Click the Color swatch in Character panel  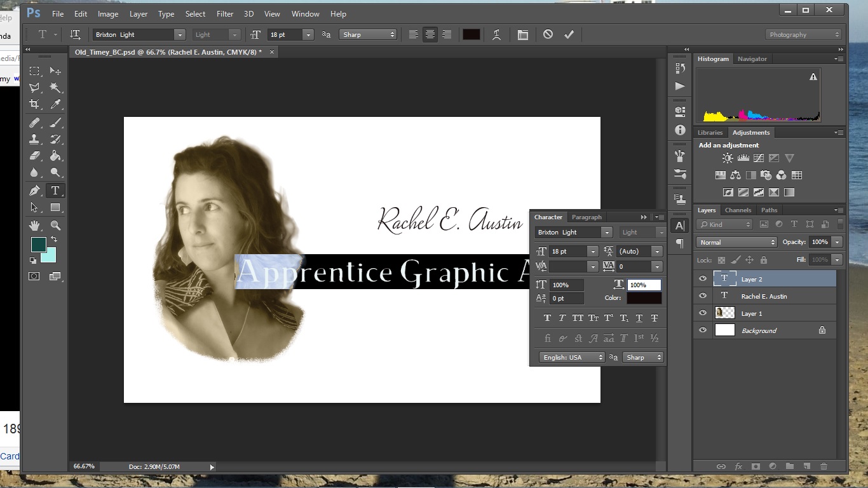[x=644, y=298]
